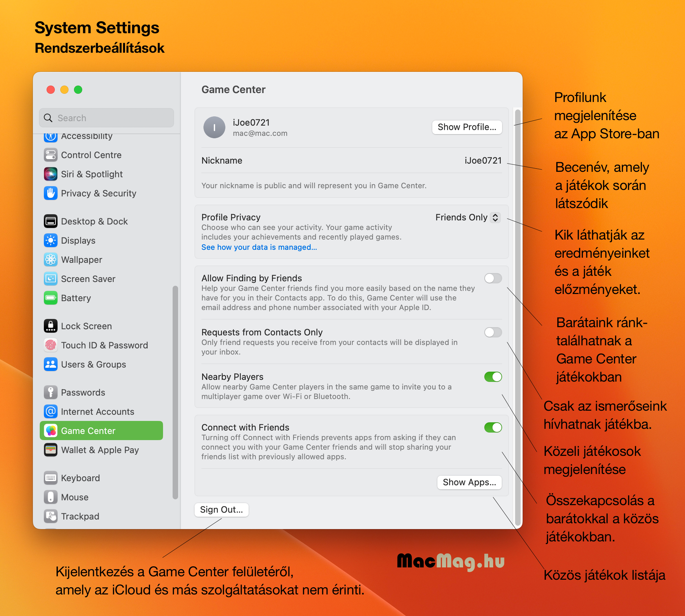Viewport: 685px width, 616px height.
Task: Click the Nickname value iJoe0721
Action: click(483, 161)
